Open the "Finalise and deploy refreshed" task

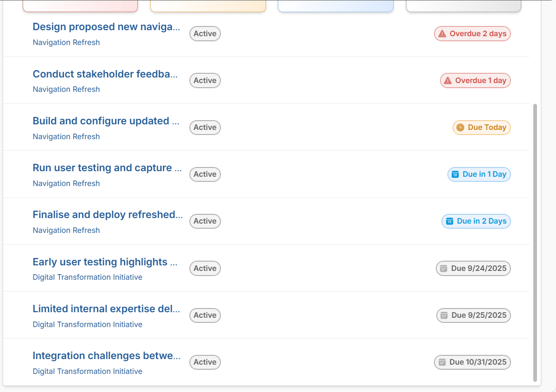(x=108, y=215)
